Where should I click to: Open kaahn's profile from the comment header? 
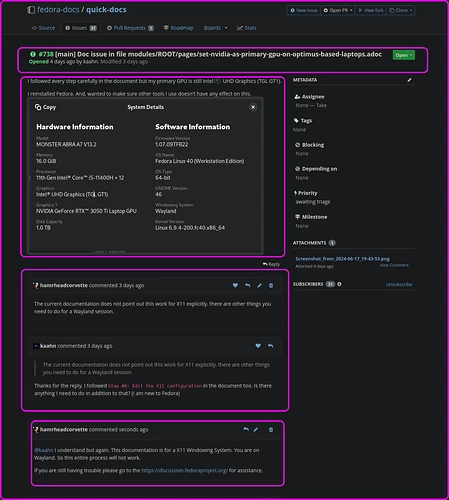(x=48, y=346)
